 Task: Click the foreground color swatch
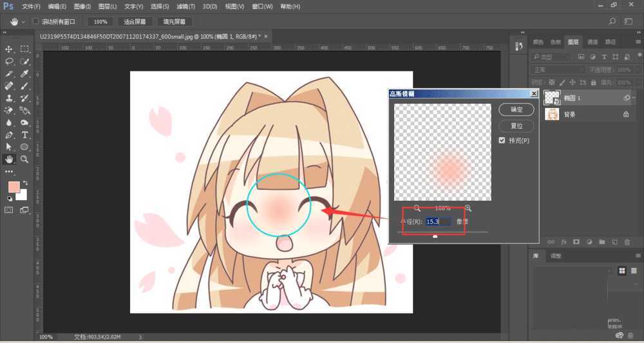[14, 187]
